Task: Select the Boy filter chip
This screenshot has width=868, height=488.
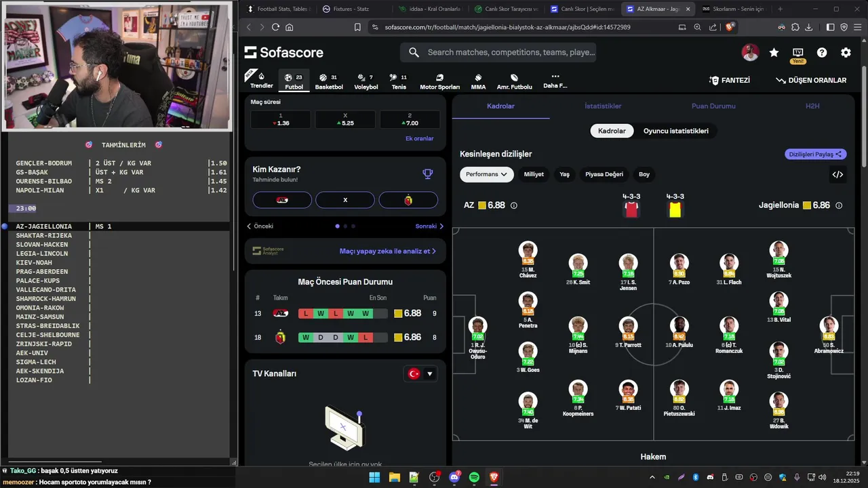Action: coord(644,174)
